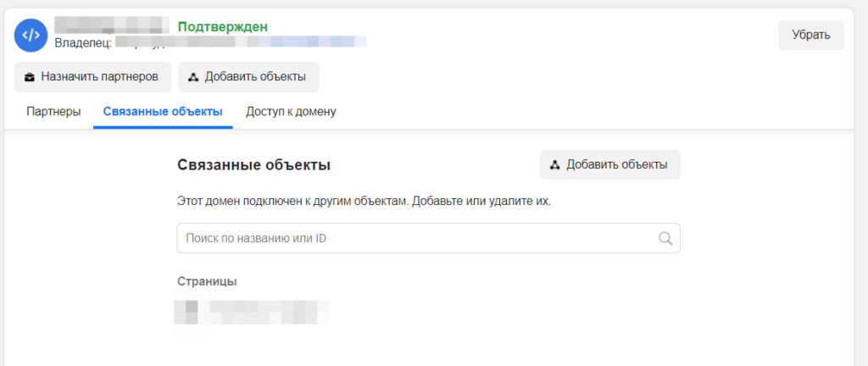Click objects icon beside Назначить партнеров button
This screenshot has width=868, height=366.
click(192, 77)
